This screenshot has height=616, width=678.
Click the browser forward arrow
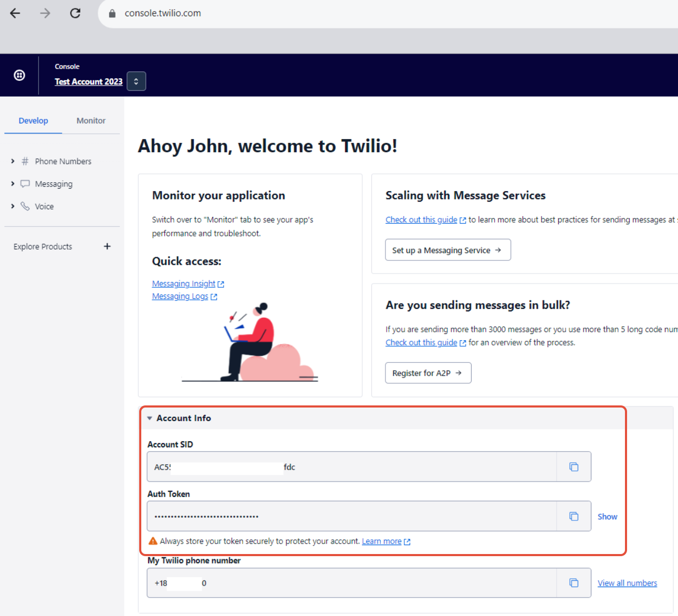[x=45, y=13]
